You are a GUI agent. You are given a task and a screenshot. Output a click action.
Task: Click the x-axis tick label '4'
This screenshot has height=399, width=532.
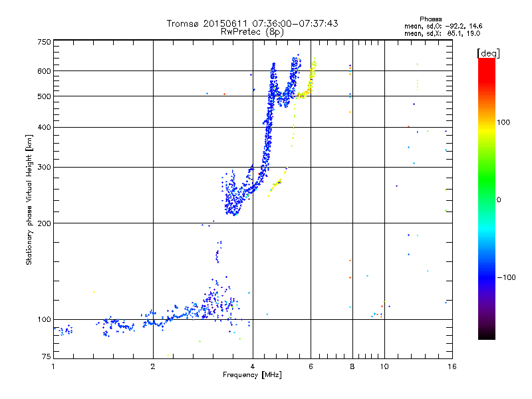point(253,366)
